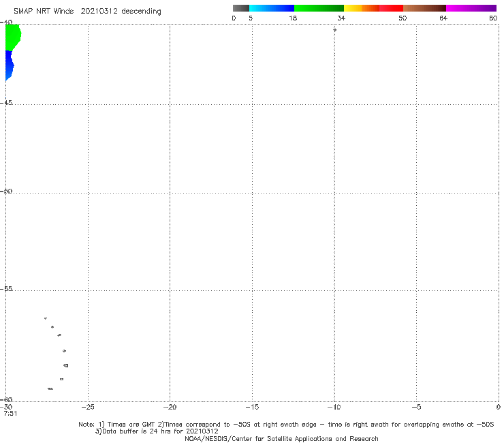Click the note 'Times are GMT'
This screenshot has width=504, height=443.
click(131, 425)
